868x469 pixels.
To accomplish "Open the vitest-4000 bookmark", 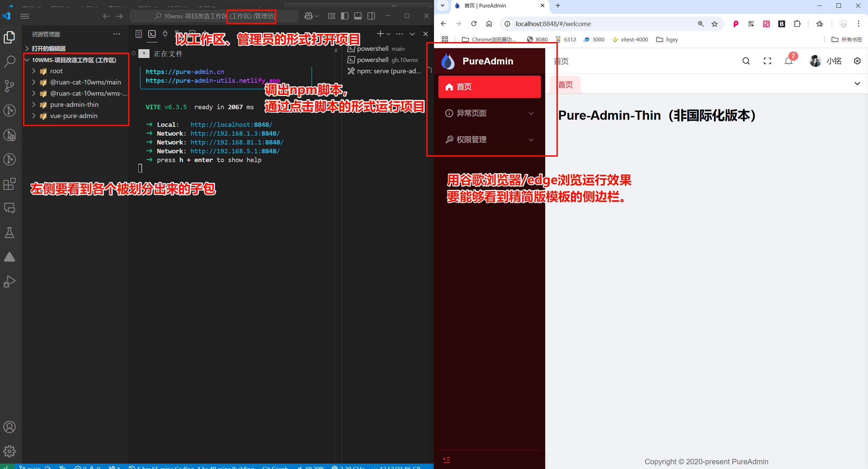I will coord(630,40).
